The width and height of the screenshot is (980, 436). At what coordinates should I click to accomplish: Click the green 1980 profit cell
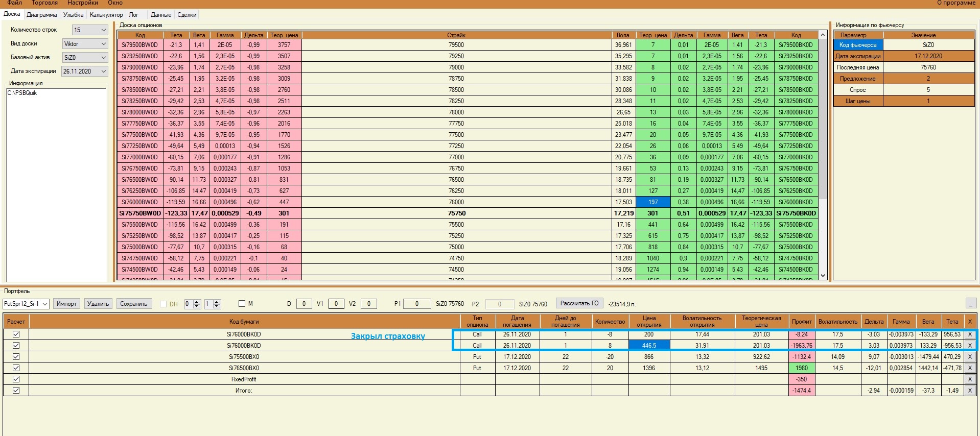click(x=802, y=368)
